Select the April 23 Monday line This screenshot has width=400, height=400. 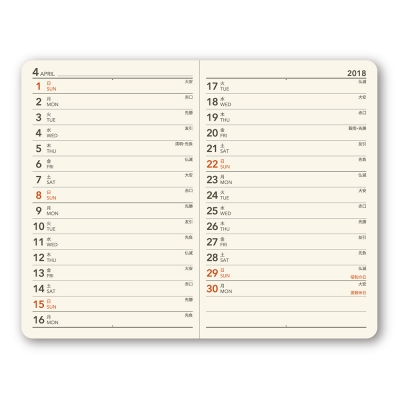[x=286, y=180]
